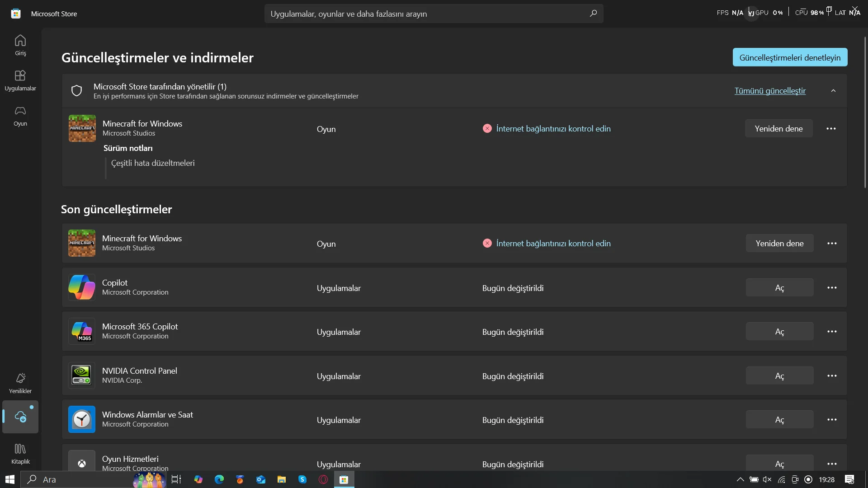Open more options for NVIDIA Control Panel
868x488 pixels.
coord(832,376)
